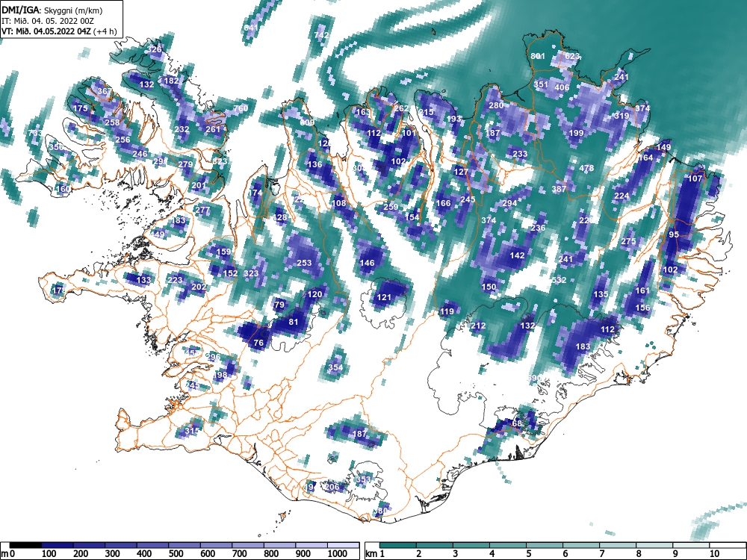The image size is (747, 560).
Task: Click the map value 760
Action: [241, 108]
